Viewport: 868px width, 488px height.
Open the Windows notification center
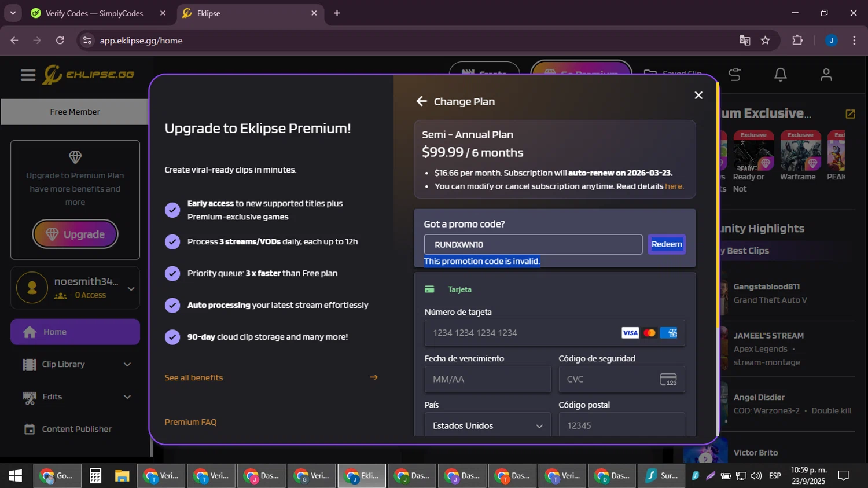tap(844, 476)
